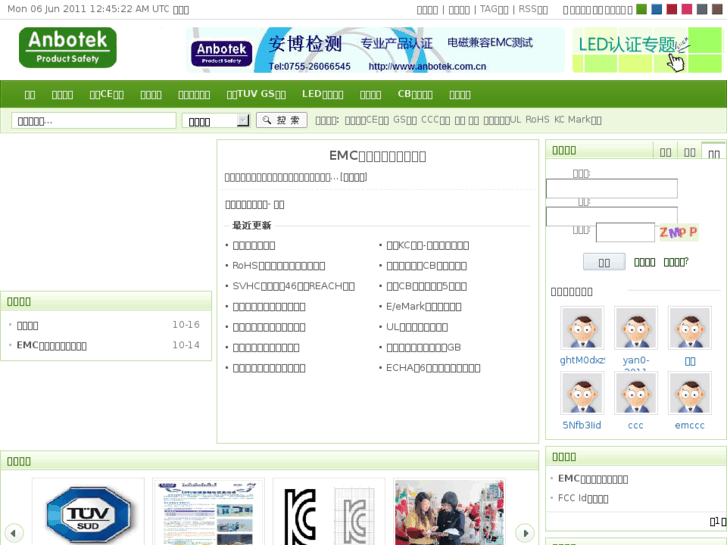Open the E/eMark article link

point(424,307)
